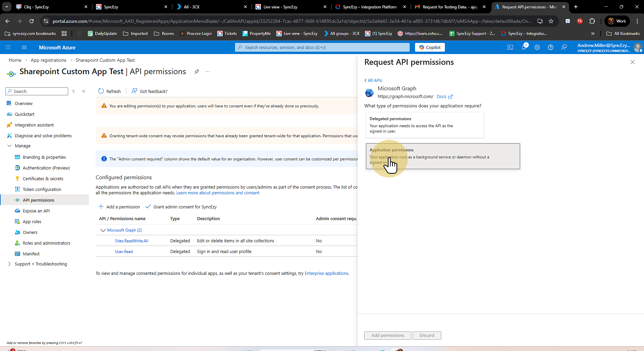
Task: Click the help question mark icon
Action: [x=550, y=47]
